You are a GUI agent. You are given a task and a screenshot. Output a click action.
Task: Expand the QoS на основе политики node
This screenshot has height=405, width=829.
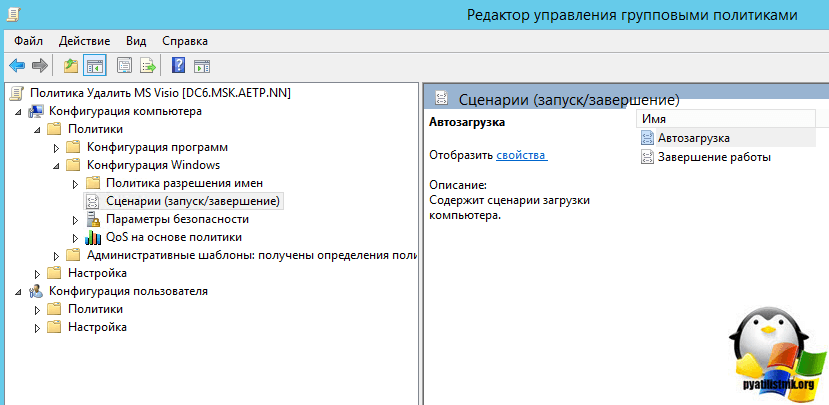click(76, 238)
